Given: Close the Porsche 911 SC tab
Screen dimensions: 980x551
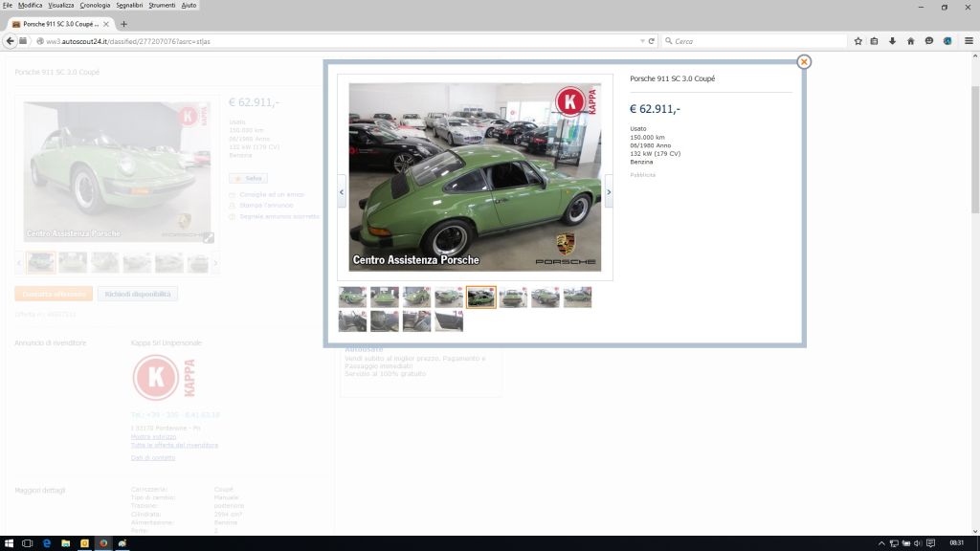Looking at the screenshot, I should coord(106,24).
